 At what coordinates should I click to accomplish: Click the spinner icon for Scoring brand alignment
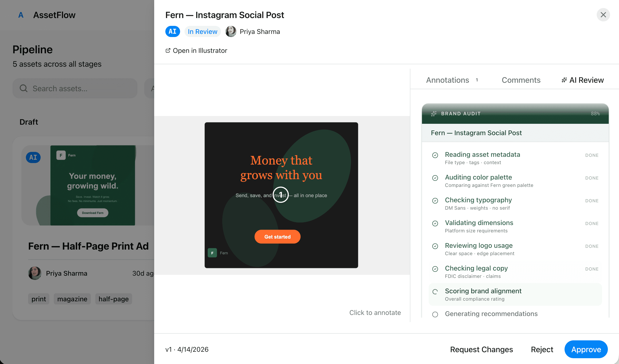(435, 292)
